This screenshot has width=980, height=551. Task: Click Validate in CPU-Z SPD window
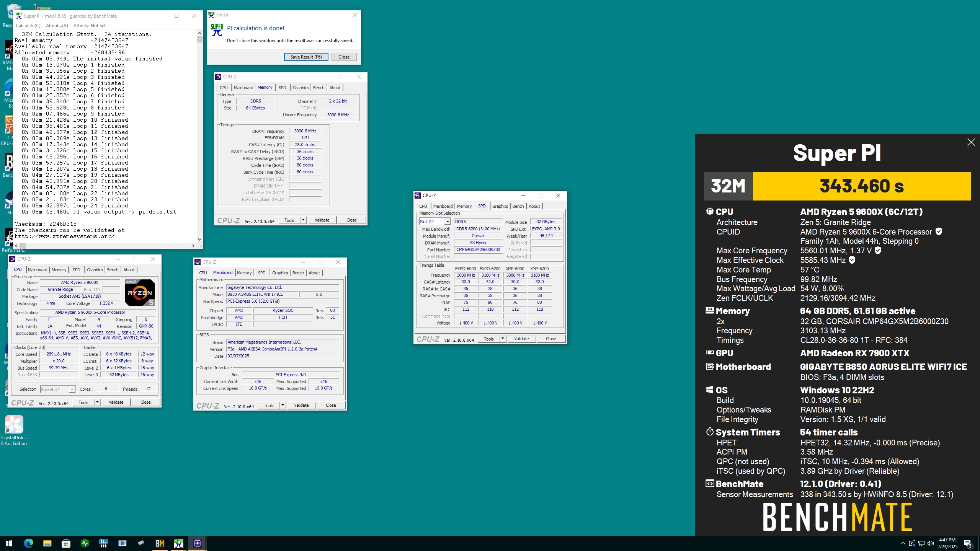point(521,339)
